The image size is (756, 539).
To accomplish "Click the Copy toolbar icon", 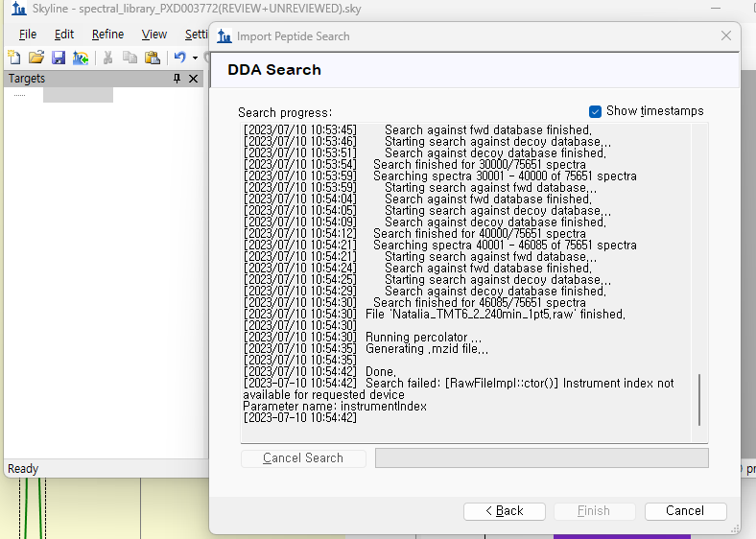I will 130,58.
